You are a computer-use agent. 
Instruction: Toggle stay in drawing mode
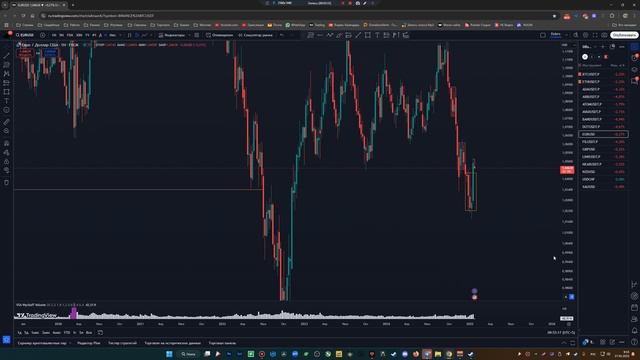[7, 152]
